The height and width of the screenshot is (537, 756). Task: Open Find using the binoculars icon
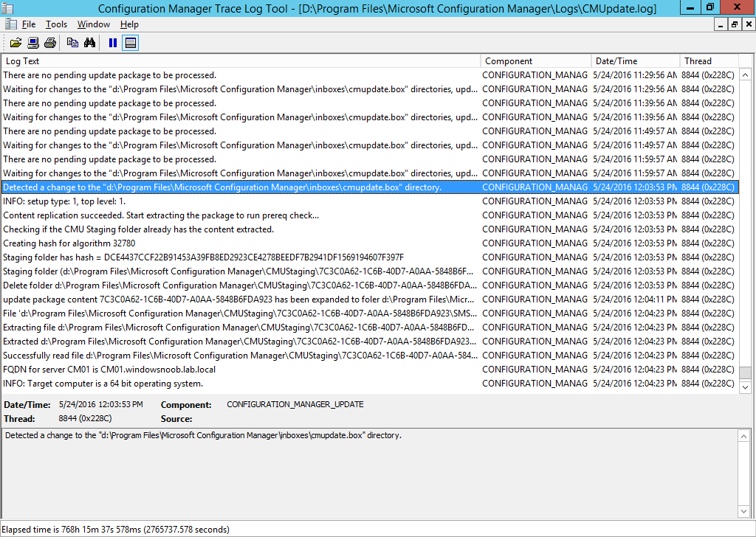pos(89,43)
